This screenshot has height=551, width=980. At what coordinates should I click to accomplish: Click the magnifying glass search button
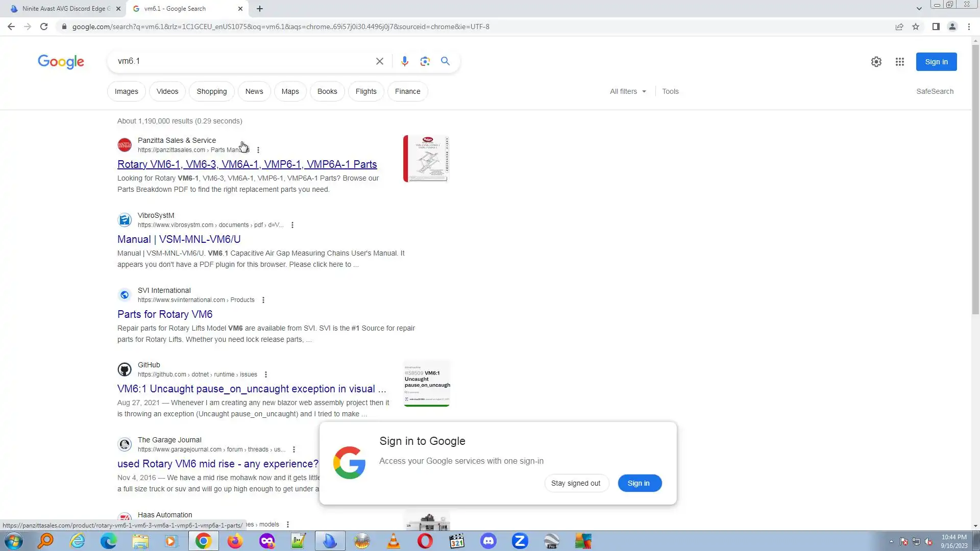tap(445, 61)
